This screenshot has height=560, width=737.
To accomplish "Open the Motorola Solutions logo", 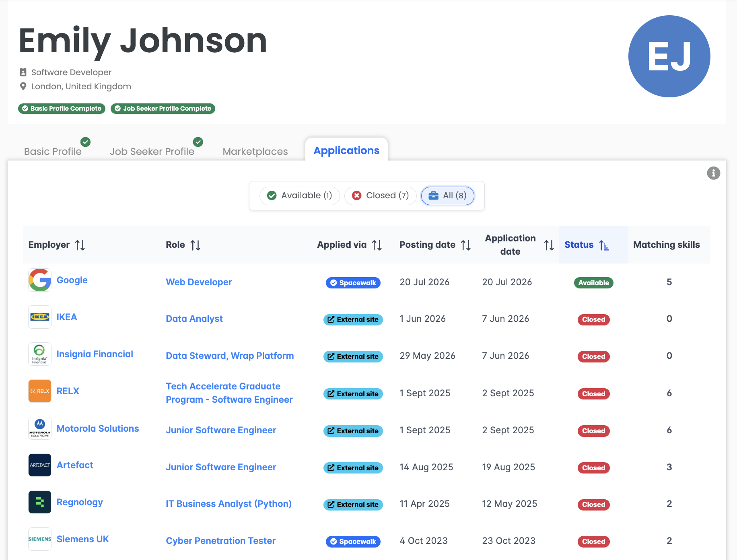I will pyautogui.click(x=40, y=428).
